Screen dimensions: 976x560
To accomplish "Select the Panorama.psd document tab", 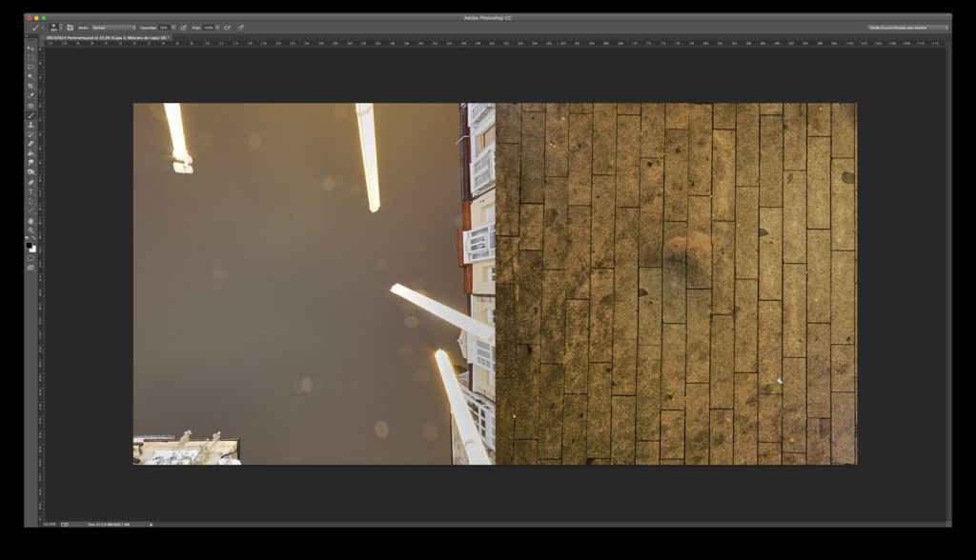I will click(x=107, y=37).
